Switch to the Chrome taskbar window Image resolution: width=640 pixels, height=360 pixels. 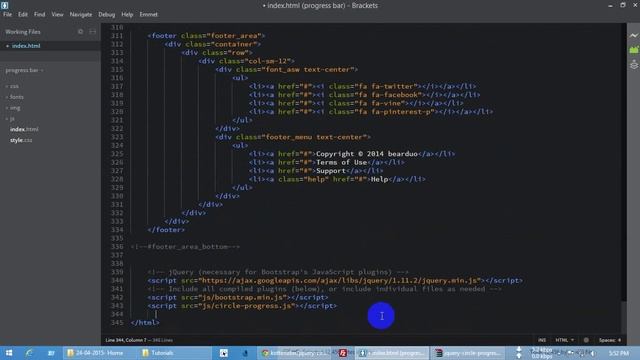(x=294, y=353)
